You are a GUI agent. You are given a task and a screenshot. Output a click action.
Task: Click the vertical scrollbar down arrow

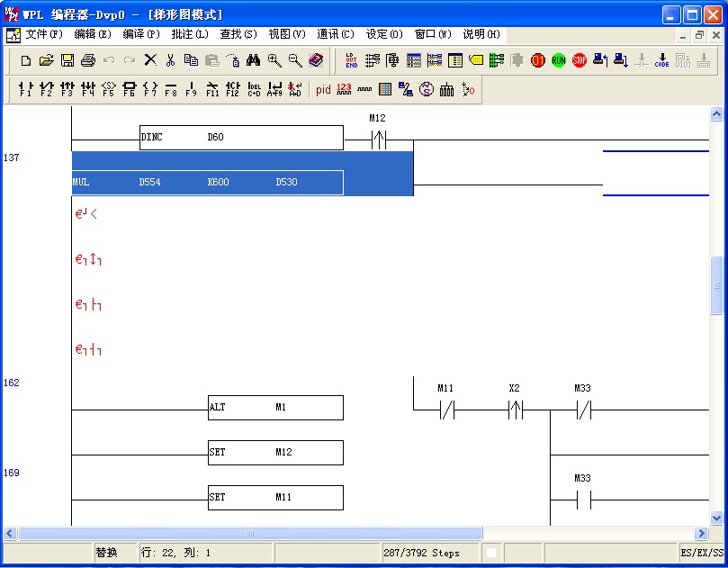(717, 518)
